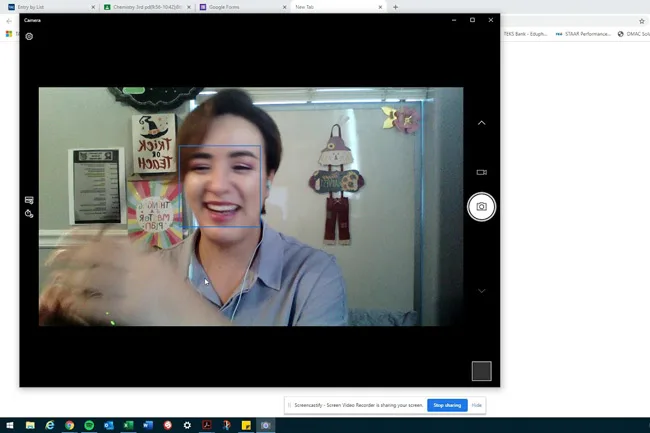
Task: Open Spotify from the taskbar
Action: [89, 425]
